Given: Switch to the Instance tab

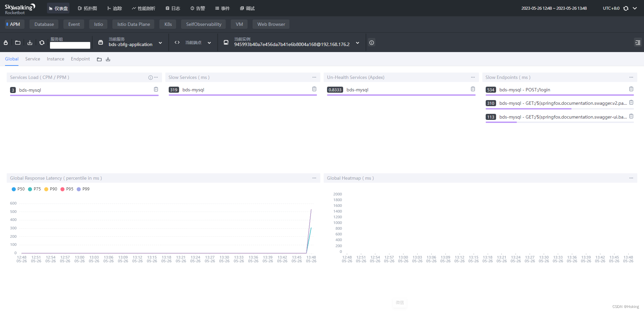Looking at the screenshot, I should [56, 59].
